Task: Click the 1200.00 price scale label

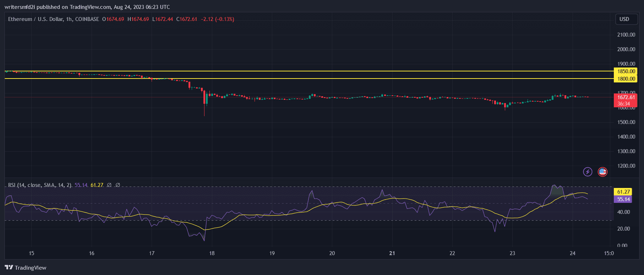Action: click(x=626, y=166)
